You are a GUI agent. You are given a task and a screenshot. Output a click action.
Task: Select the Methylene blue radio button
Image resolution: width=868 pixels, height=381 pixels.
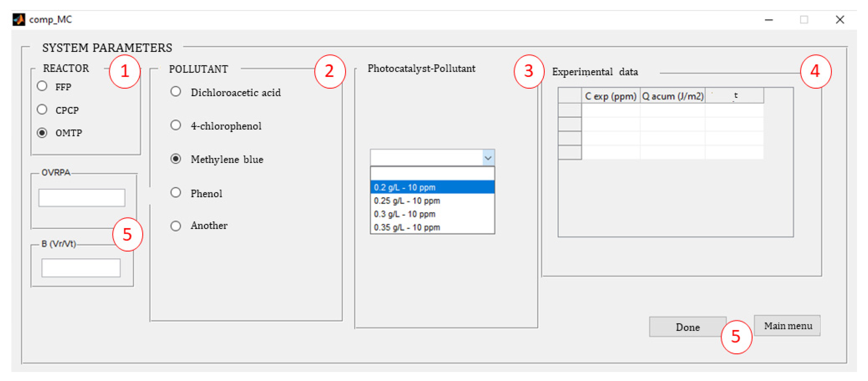[176, 159]
